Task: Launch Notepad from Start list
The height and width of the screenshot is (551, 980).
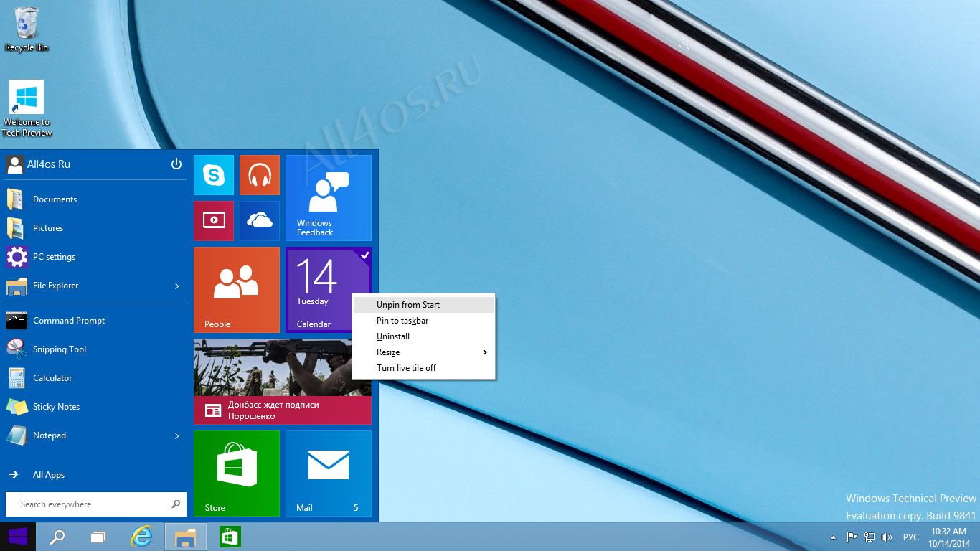Action: pyautogui.click(x=86, y=435)
